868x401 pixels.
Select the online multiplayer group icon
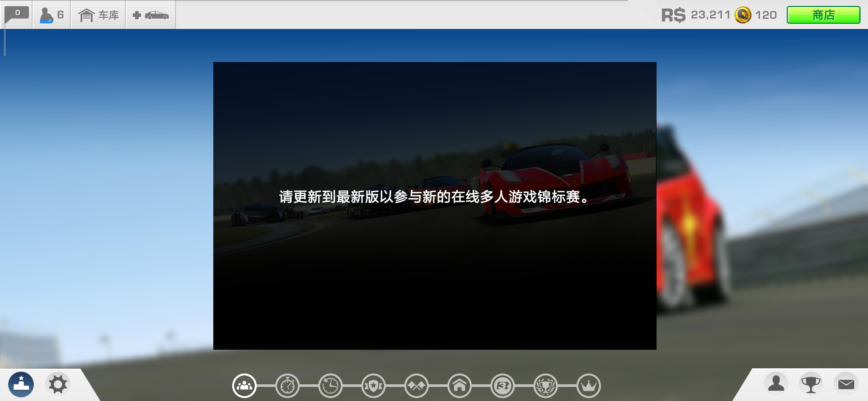click(x=244, y=386)
